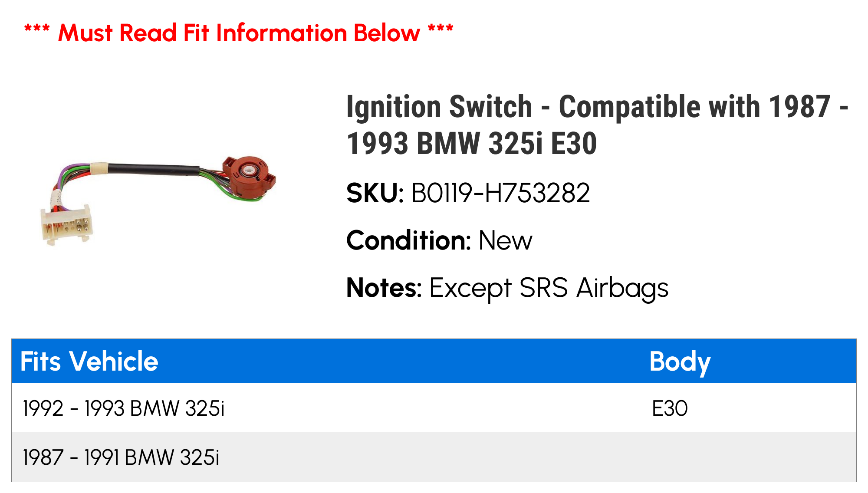Click the Ignition Switch product title
The height and width of the screenshot is (493, 868).
pos(597,125)
